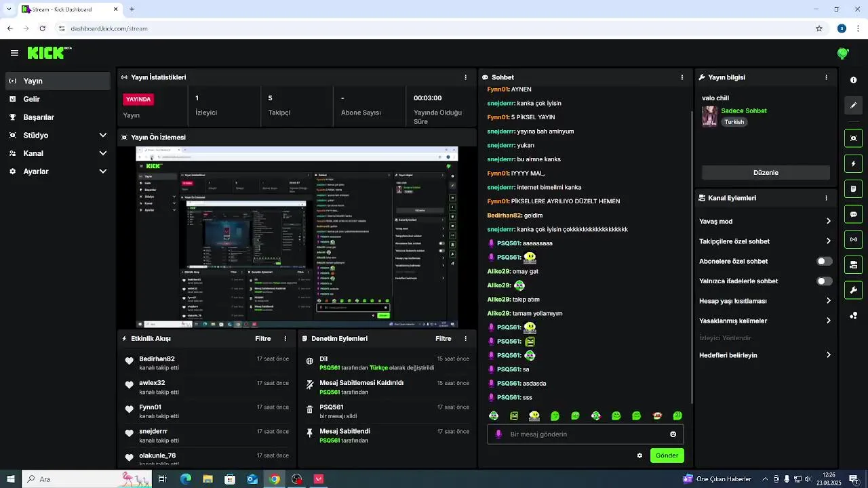Screen dimensions: 868x488
Task: Click the Turkish language tag
Action: tap(734, 122)
